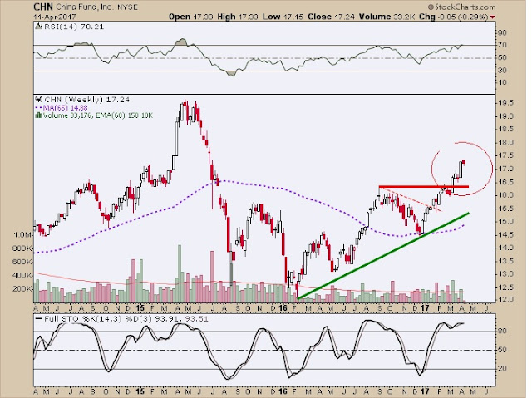This screenshot has width=532, height=398.
Task: Click the dash legend icon before Full STO
Action: coord(39,319)
